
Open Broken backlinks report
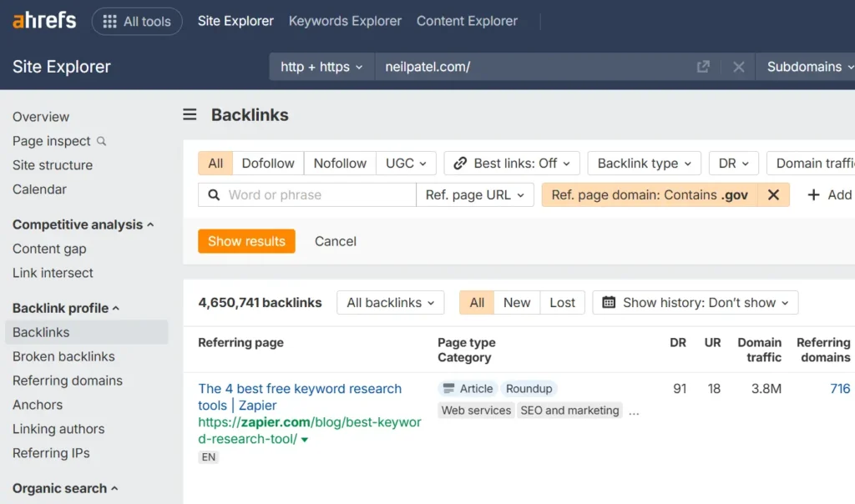[63, 356]
